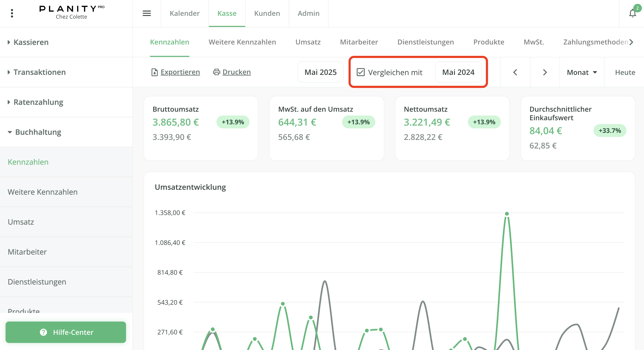Screen dimensions: 644x350
Task: Open the Monat period dropdown
Action: click(x=582, y=72)
